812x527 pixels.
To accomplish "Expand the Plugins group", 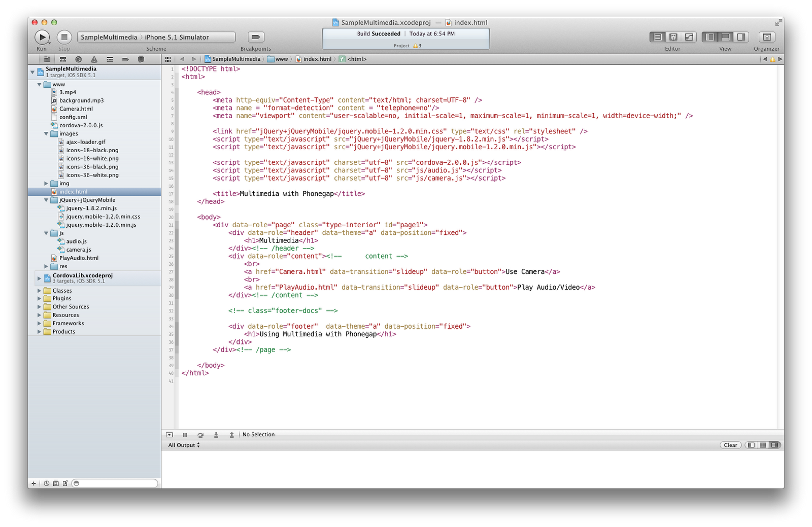I will click(40, 299).
